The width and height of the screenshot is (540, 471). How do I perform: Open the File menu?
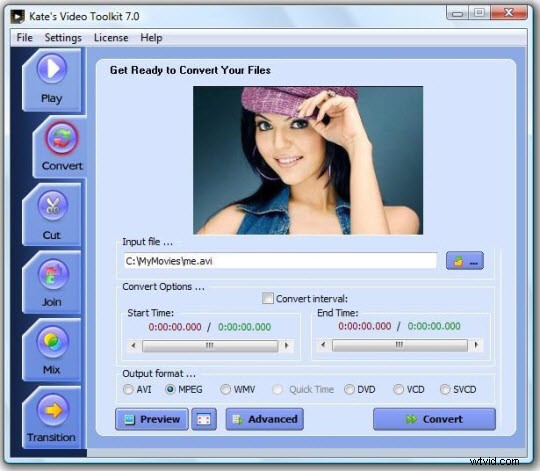pos(24,38)
